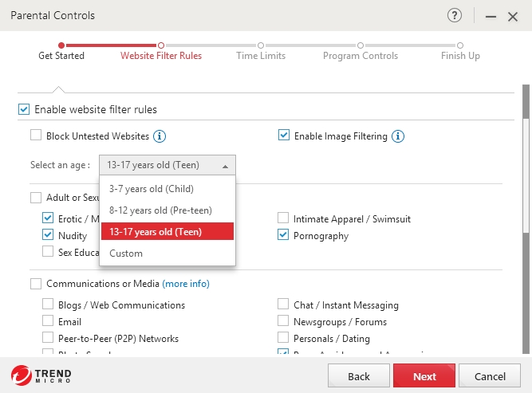The width and height of the screenshot is (532, 393).
Task: Click the Program Controls step circle
Action: [361, 45]
